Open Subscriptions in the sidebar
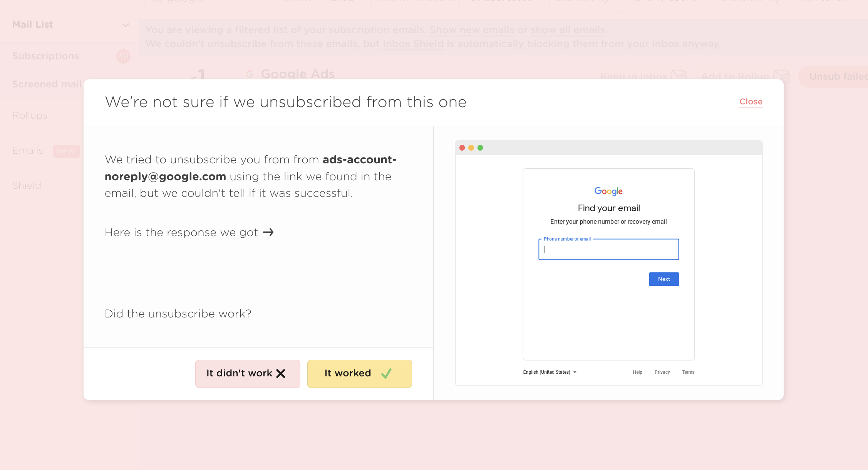The height and width of the screenshot is (470, 868). (x=45, y=56)
